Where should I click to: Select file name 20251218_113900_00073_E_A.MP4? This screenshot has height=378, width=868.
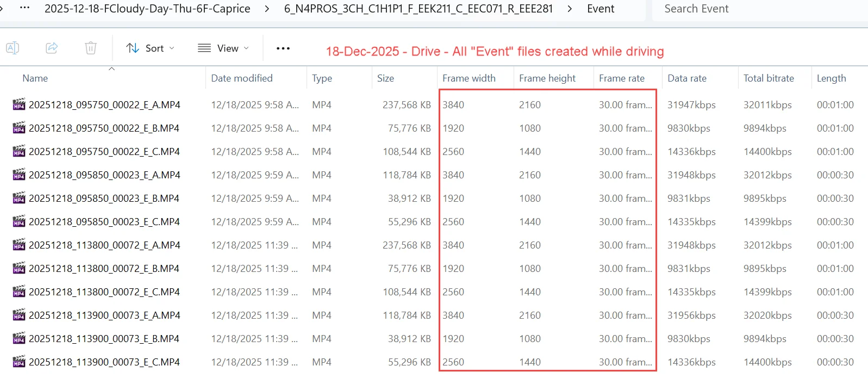104,315
